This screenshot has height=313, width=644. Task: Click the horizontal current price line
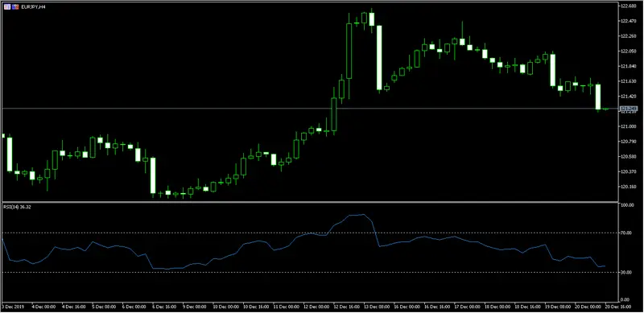point(309,109)
